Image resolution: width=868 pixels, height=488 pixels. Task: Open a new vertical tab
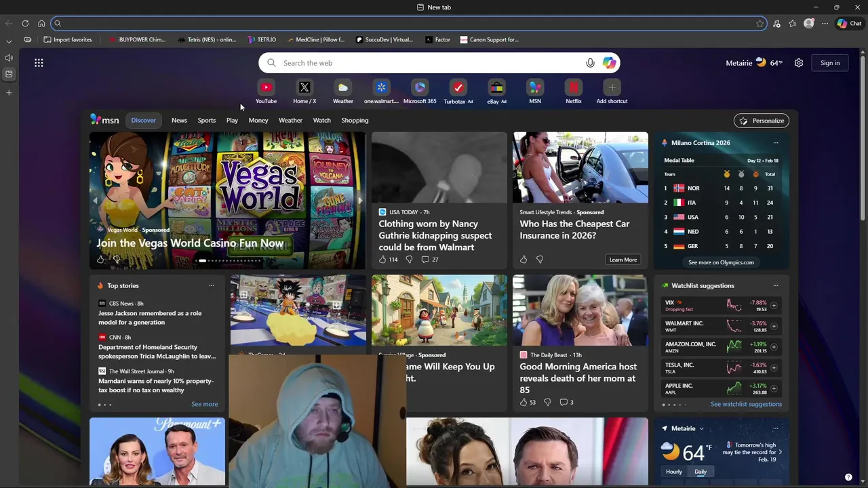click(x=9, y=92)
